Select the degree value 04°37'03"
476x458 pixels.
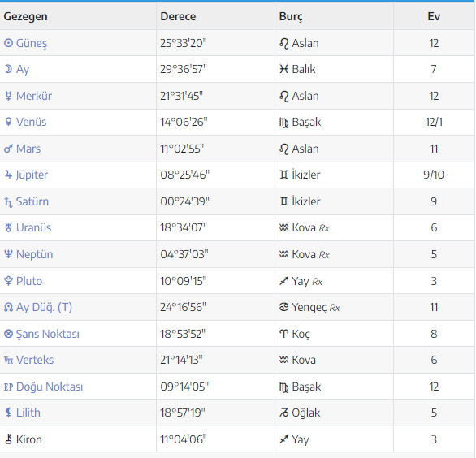point(184,254)
